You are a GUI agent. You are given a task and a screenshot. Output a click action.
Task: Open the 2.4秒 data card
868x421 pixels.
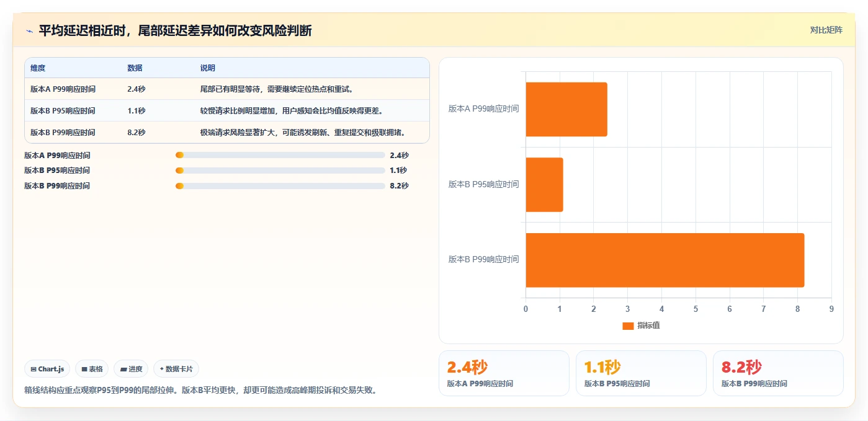[504, 373]
